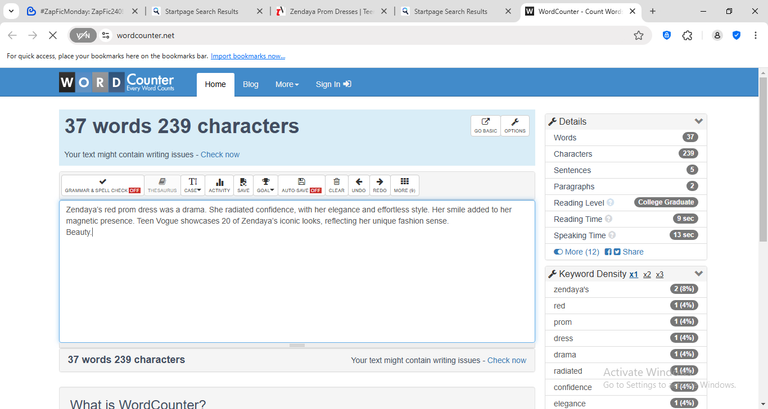Open the Home tab
The width and height of the screenshot is (768, 409).
pos(216,84)
